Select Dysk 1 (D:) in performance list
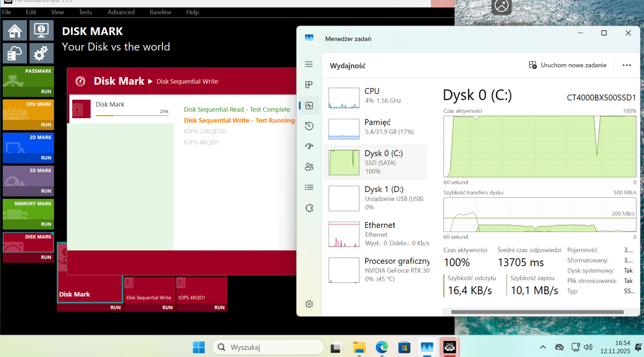 pyautogui.click(x=376, y=198)
